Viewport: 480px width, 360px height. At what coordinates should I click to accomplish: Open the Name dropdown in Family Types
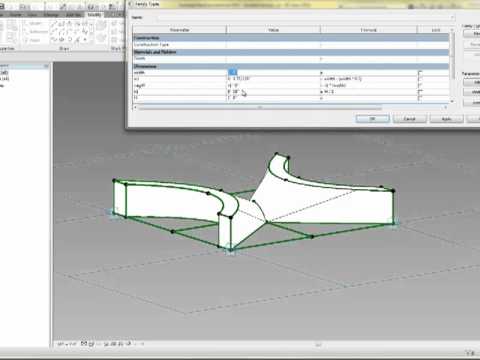click(452, 17)
